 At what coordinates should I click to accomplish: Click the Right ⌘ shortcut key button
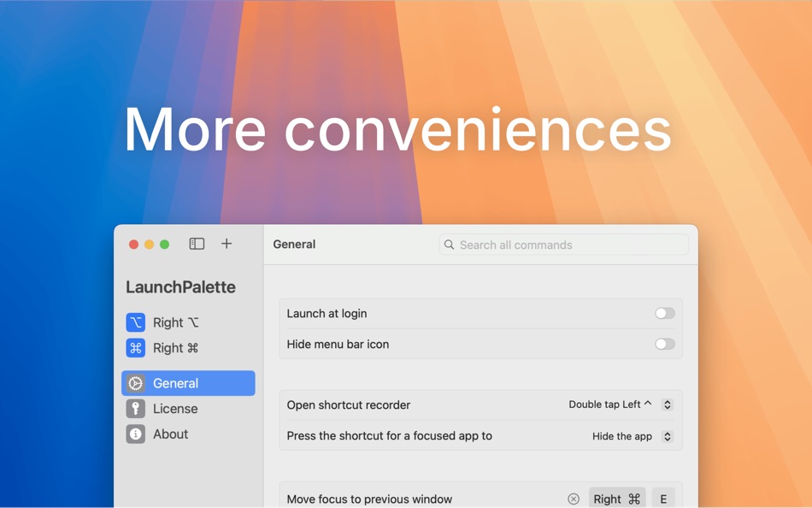(617, 498)
